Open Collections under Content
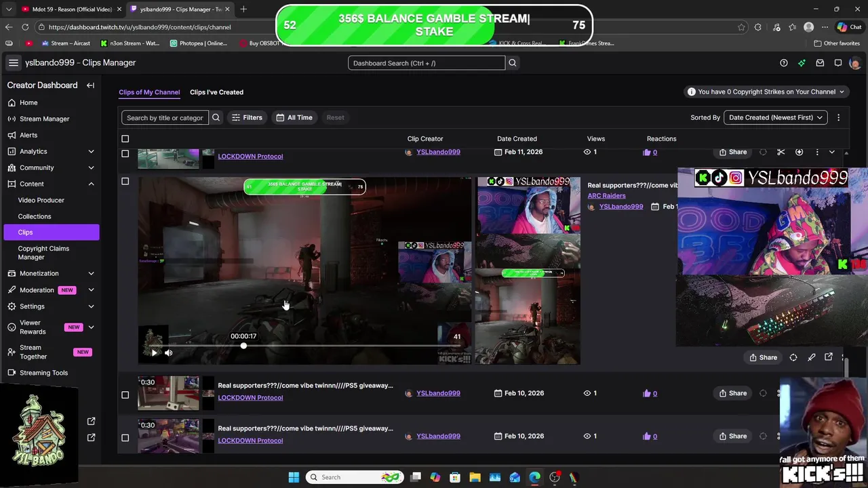The image size is (868, 488). pyautogui.click(x=35, y=216)
